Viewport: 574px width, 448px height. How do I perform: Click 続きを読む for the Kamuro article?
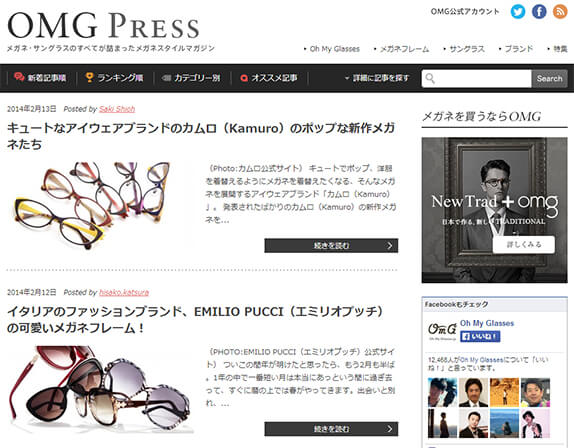tap(331, 246)
